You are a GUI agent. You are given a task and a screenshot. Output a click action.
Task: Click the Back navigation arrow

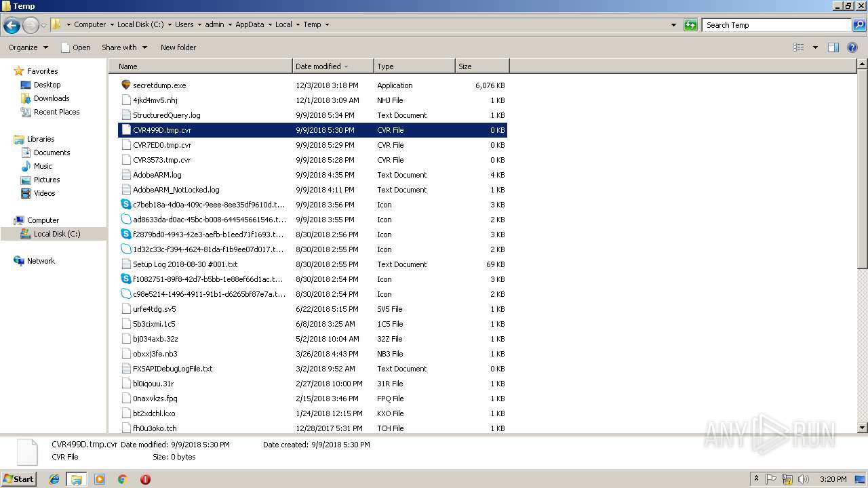(x=12, y=26)
